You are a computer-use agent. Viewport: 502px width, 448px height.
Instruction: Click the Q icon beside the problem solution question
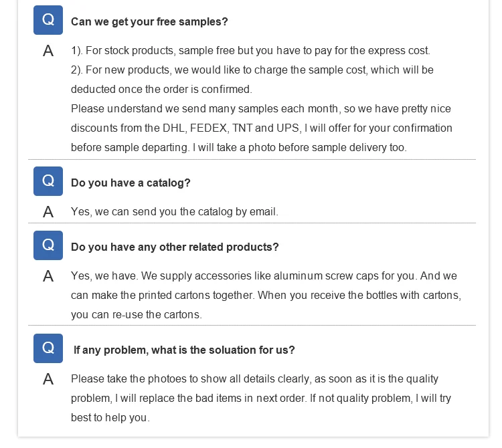(x=48, y=348)
